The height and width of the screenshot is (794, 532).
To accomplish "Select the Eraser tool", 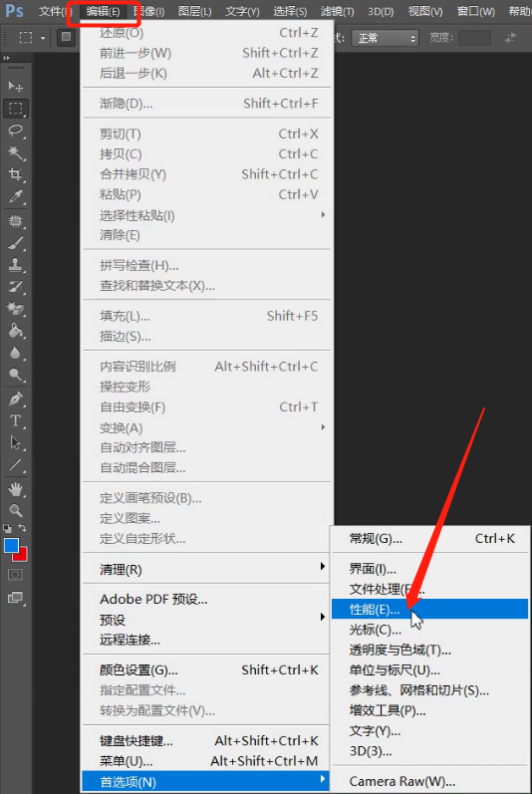I will tap(16, 309).
